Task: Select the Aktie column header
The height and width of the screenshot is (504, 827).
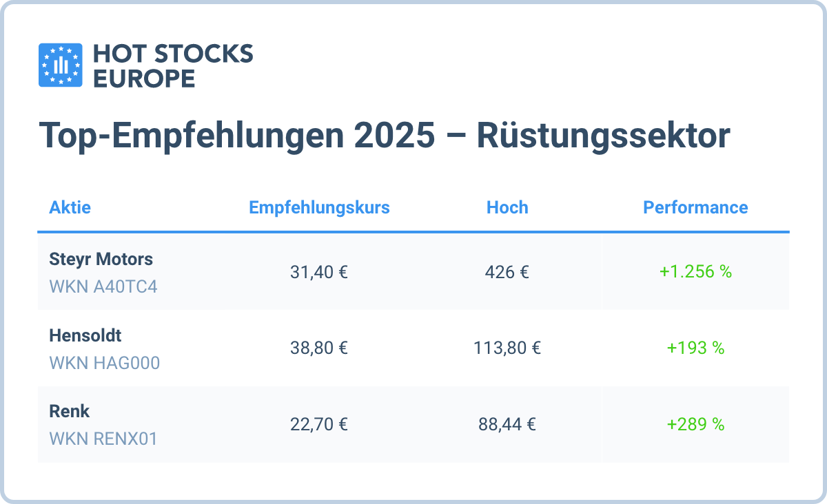Action: pos(70,207)
